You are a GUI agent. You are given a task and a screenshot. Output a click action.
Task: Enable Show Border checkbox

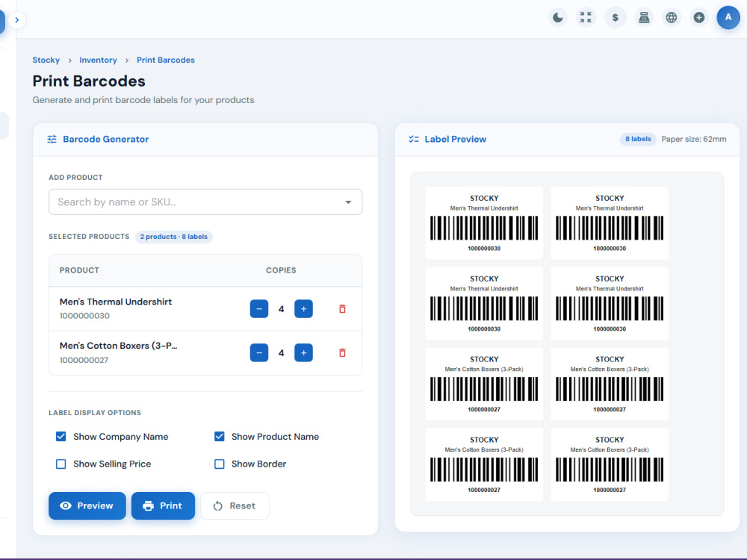(219, 464)
